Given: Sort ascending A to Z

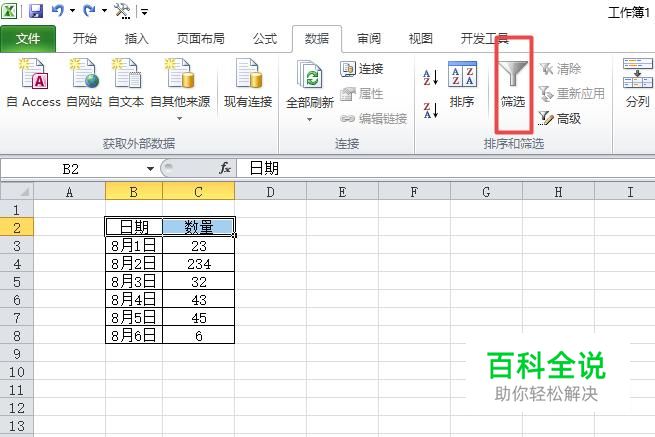Looking at the screenshot, I should click(x=431, y=77).
